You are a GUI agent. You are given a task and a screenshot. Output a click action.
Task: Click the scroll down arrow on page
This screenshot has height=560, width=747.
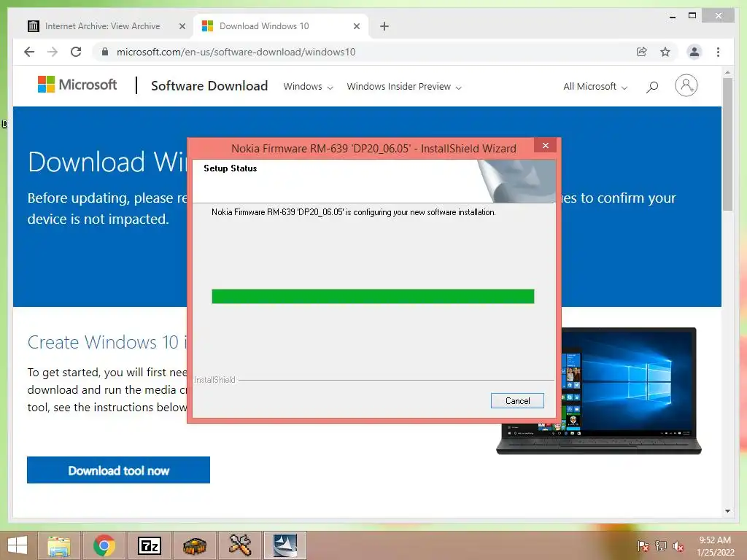[x=727, y=511]
